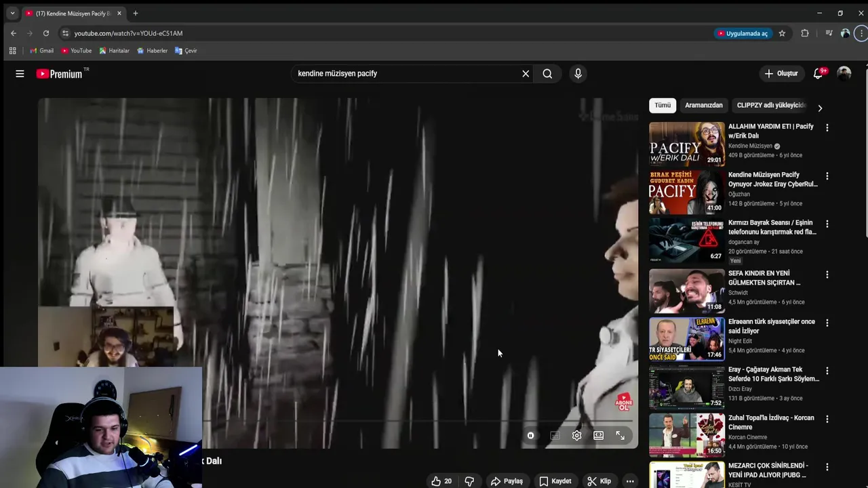Viewport: 868px width, 488px height.
Task: Open 'SEFA KINDIR EN YENİ GÜLMEKTEN' title
Action: pyautogui.click(x=766, y=278)
